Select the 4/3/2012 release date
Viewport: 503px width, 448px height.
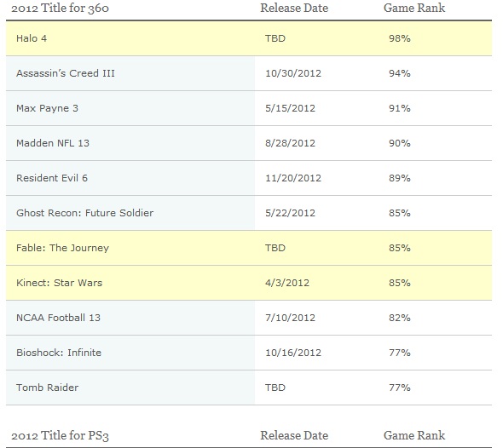click(x=287, y=283)
